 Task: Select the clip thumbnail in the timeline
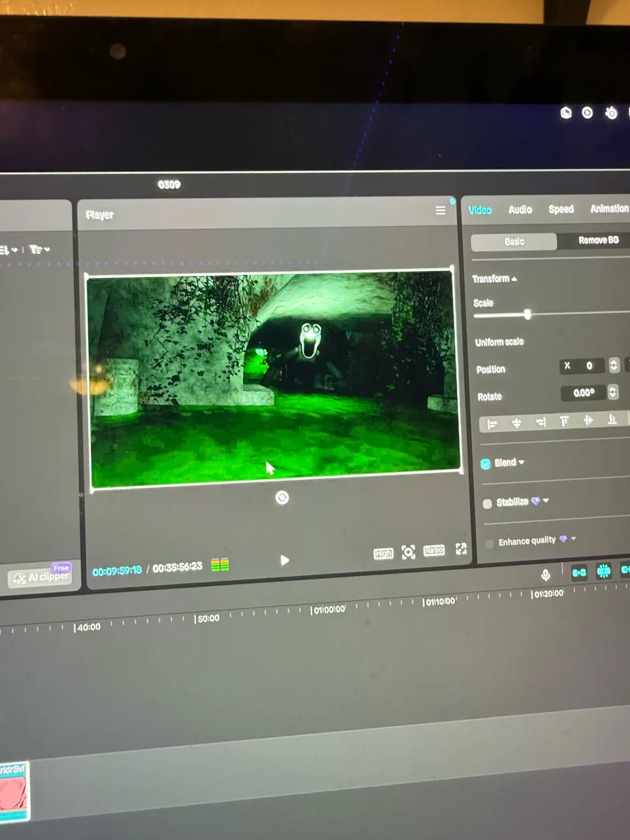point(14,792)
